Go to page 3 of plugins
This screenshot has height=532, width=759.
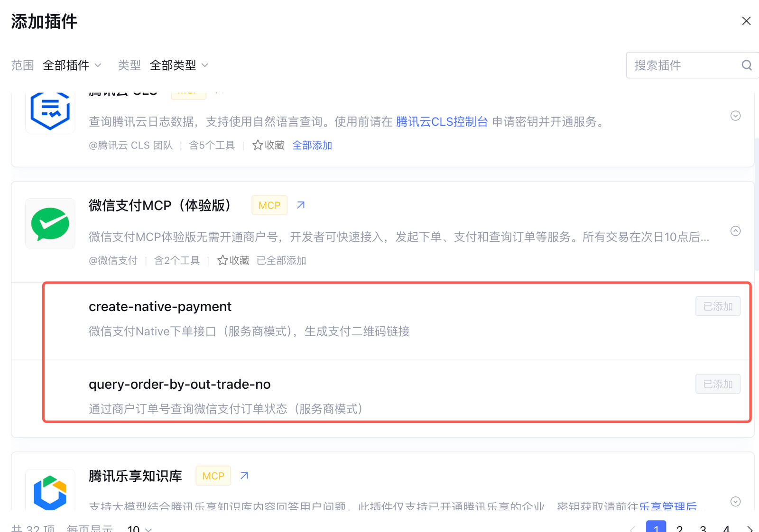[703, 528]
